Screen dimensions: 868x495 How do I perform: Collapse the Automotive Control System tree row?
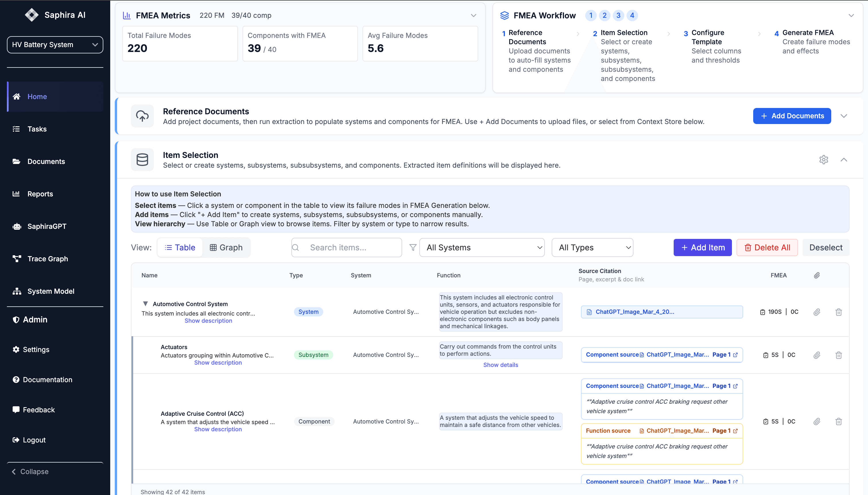pos(145,303)
